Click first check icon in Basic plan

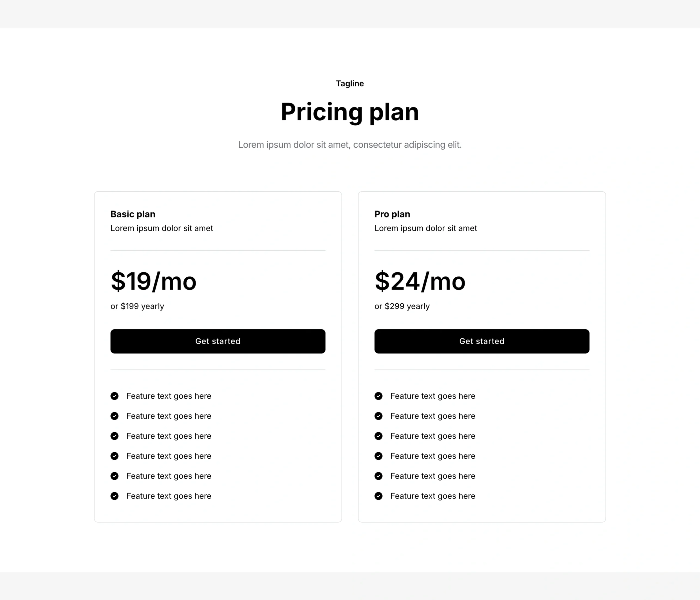[115, 396]
